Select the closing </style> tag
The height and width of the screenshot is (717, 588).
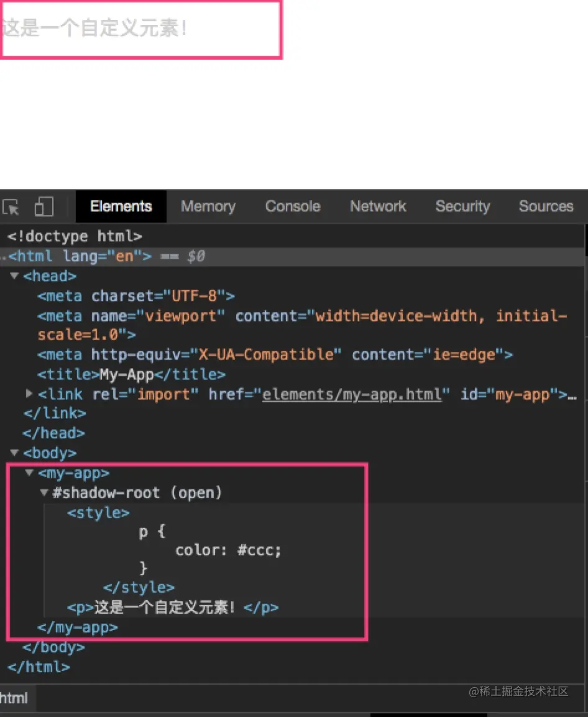point(139,587)
